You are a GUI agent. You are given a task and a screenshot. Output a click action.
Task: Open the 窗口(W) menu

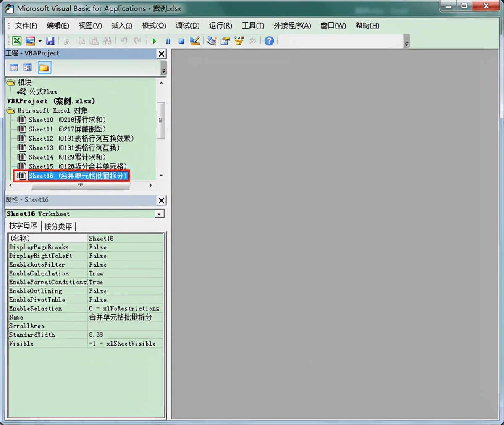[333, 26]
